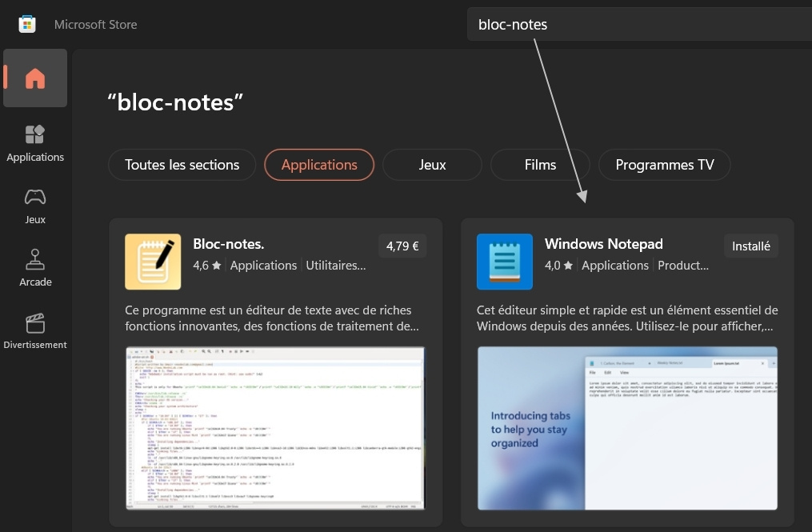Switch to the Jeux results filter
Image resolution: width=812 pixels, height=532 pixels.
[x=432, y=165]
